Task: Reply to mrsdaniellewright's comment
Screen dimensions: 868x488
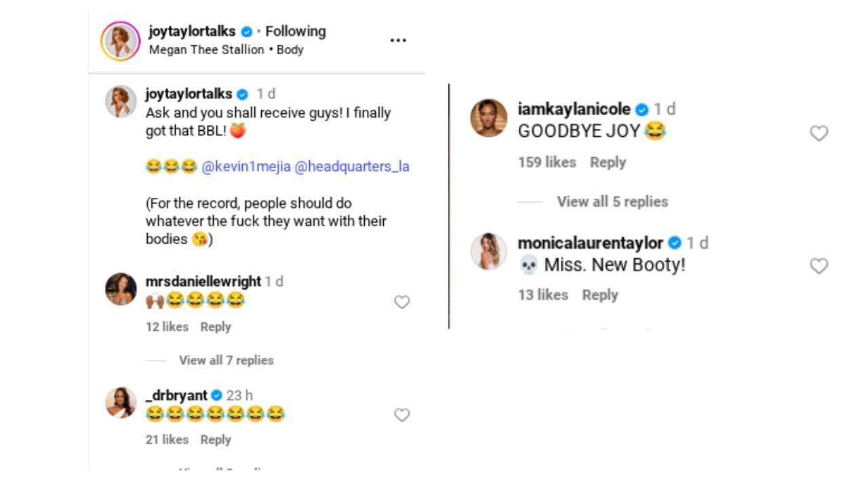Action: coord(216,327)
